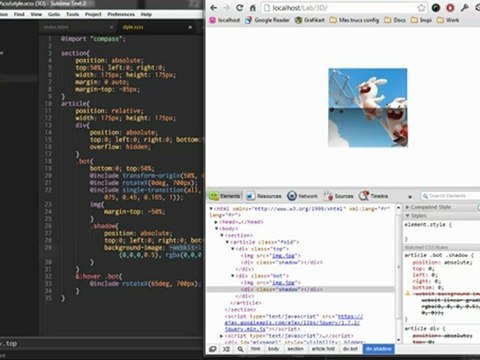The height and width of the screenshot is (360, 480).
Task: Collapse the div class top node
Action: tap(233, 249)
